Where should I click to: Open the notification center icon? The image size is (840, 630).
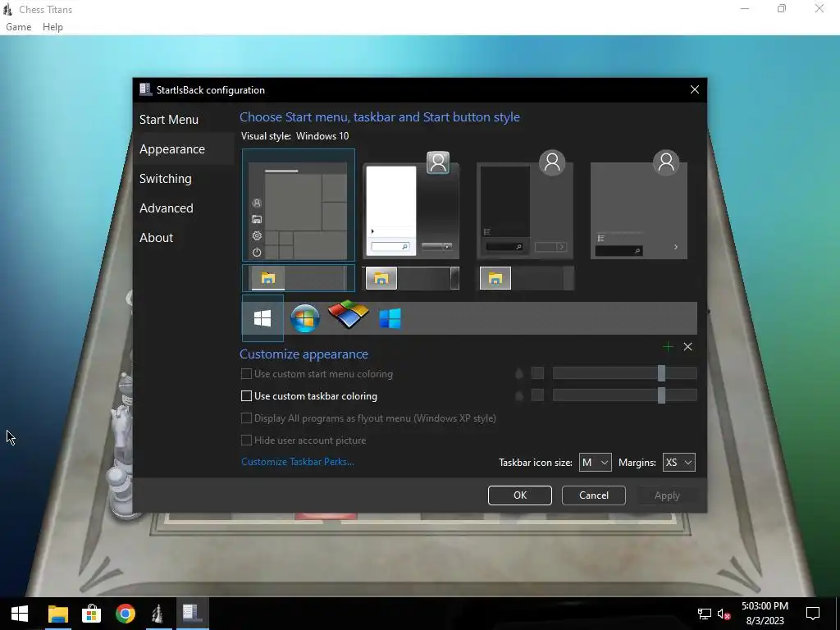tap(813, 614)
